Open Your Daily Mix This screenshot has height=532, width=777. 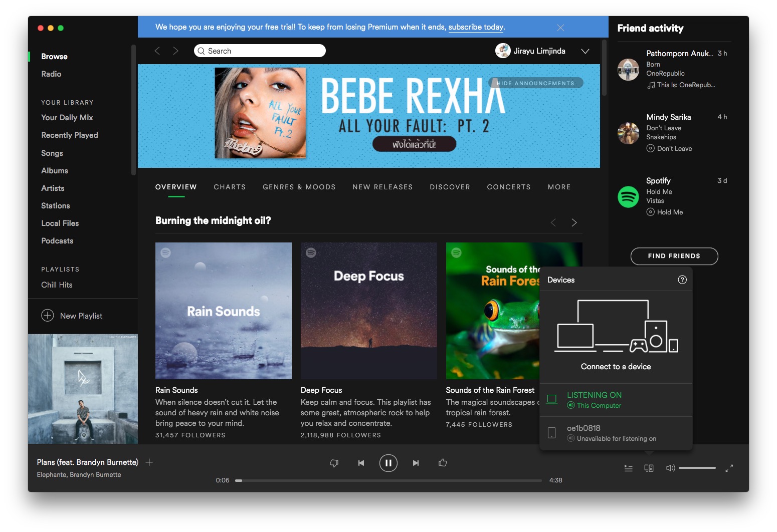[x=67, y=118]
